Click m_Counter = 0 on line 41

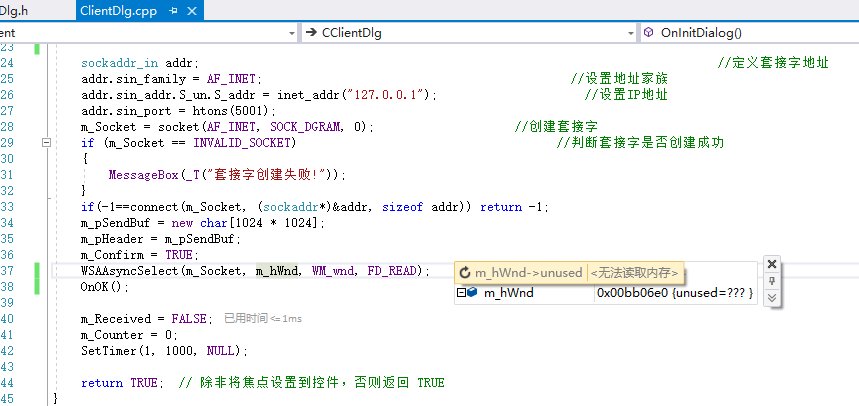(x=129, y=335)
